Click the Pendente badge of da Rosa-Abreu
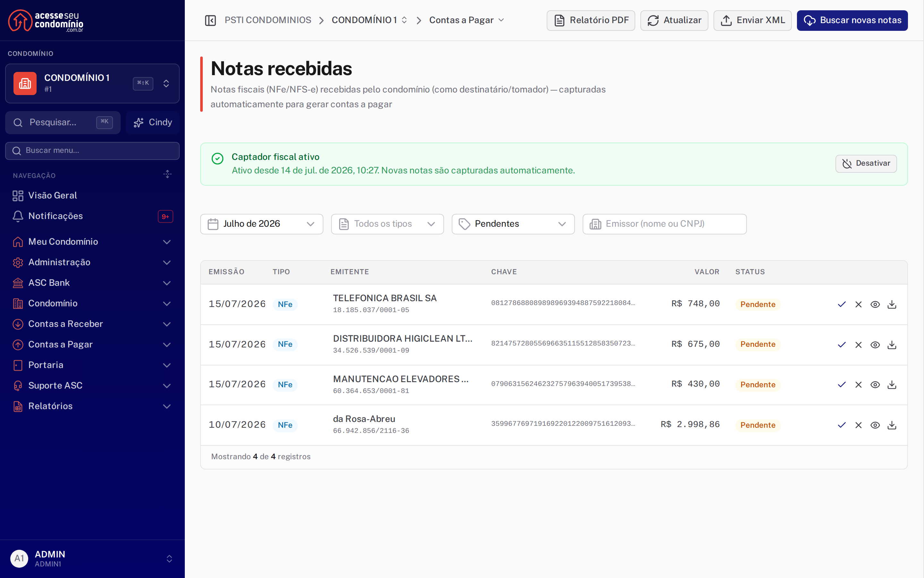Image resolution: width=924 pixels, height=578 pixels. (x=758, y=425)
